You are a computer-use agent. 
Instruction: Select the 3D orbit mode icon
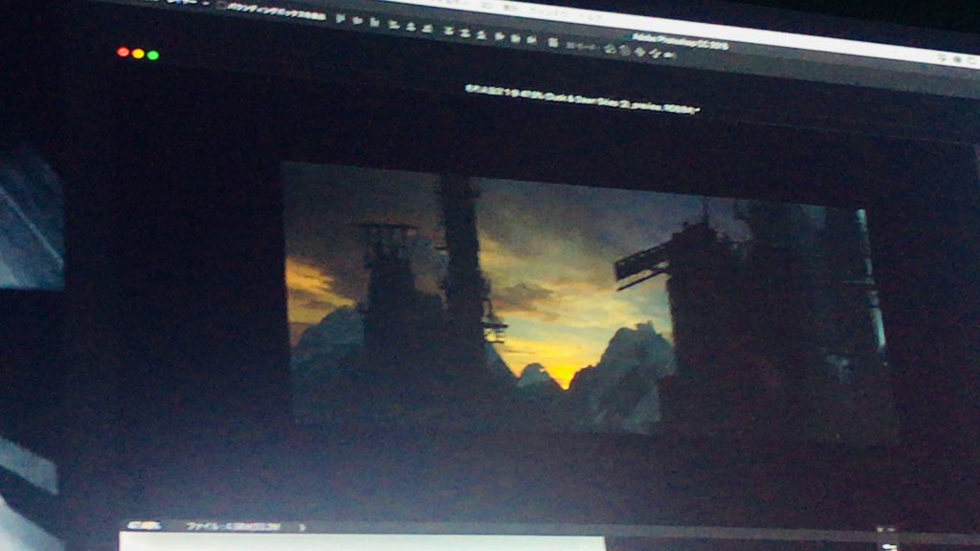click(x=611, y=49)
